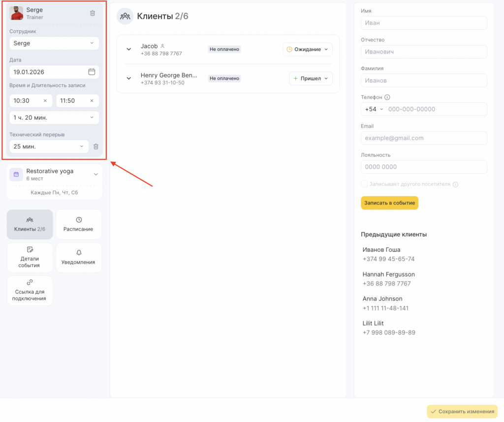504x422 pixels.
Task: Tick the 'Записывает другого посетителя' checkbox
Action: pyautogui.click(x=364, y=184)
